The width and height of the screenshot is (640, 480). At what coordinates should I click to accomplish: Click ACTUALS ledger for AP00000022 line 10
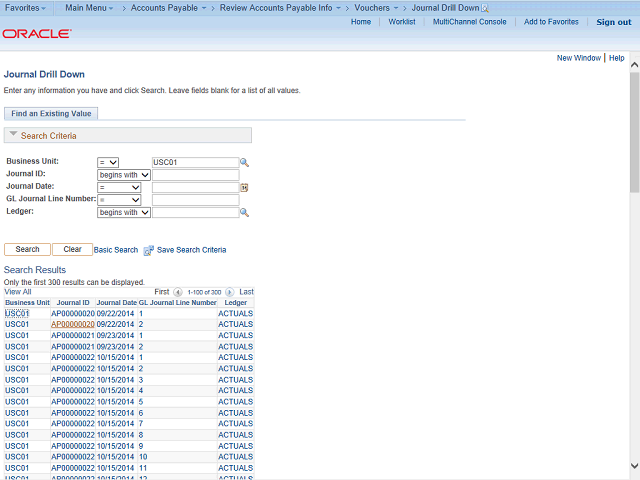pyautogui.click(x=236, y=457)
